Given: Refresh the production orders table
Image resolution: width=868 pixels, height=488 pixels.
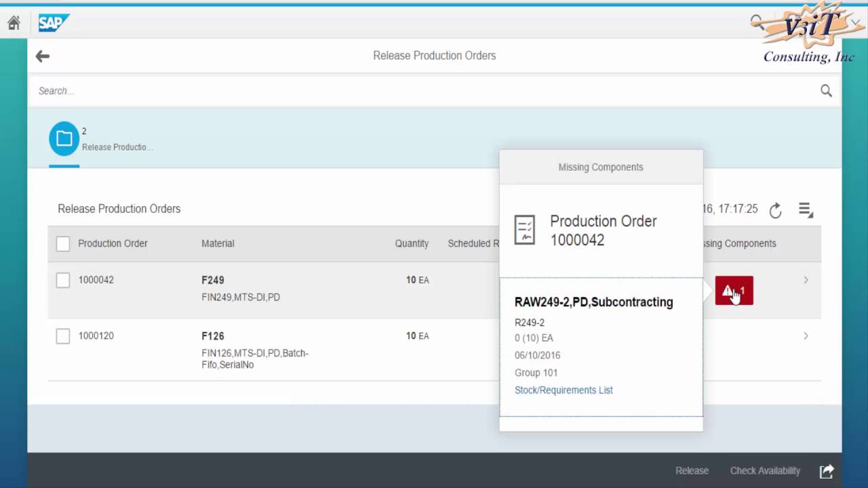Looking at the screenshot, I should click(x=776, y=210).
